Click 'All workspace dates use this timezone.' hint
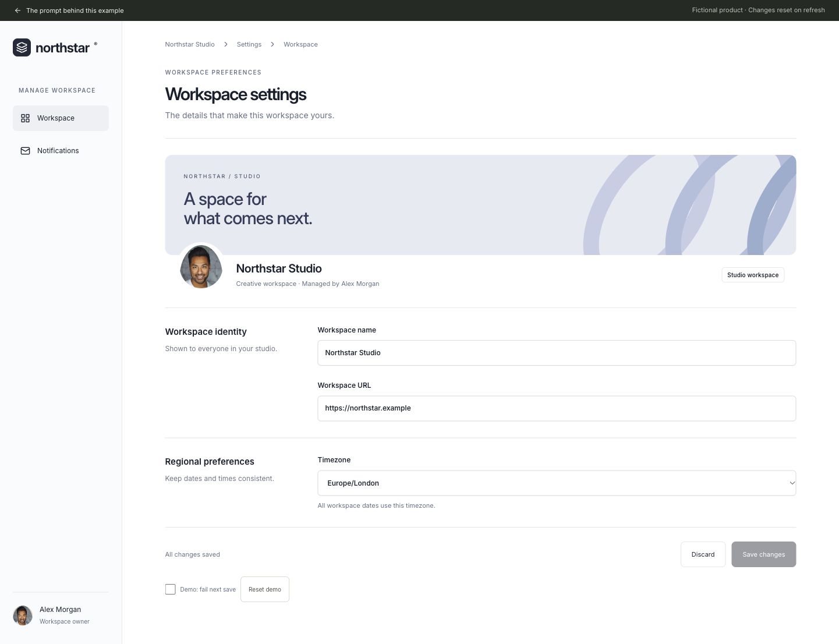Screen dimensions: 839x644 (376, 505)
